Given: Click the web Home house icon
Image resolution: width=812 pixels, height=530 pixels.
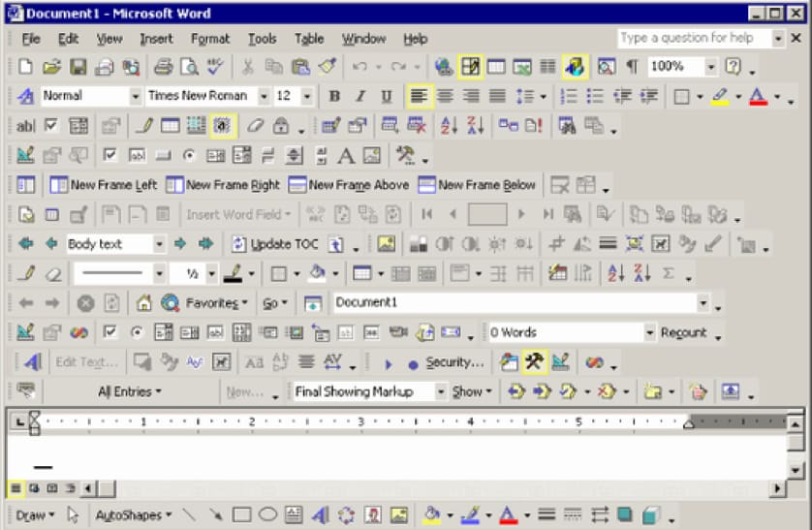Looking at the screenshot, I should click(144, 302).
